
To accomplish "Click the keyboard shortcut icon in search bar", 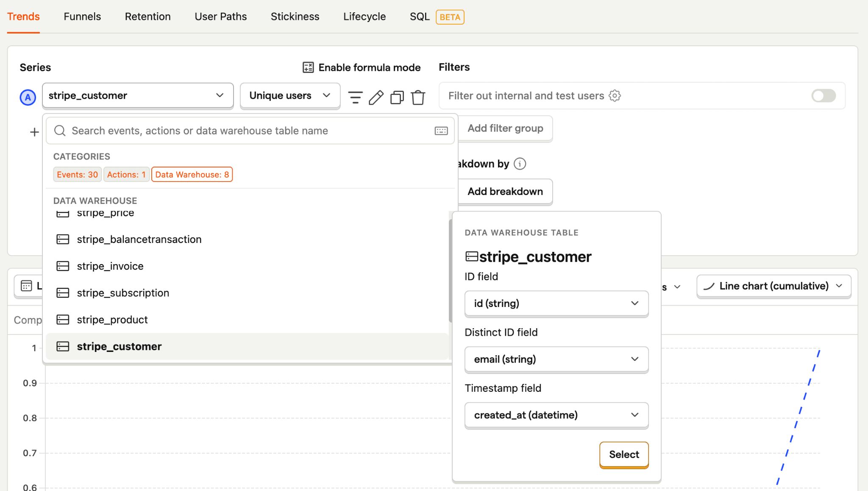I will pyautogui.click(x=441, y=131).
